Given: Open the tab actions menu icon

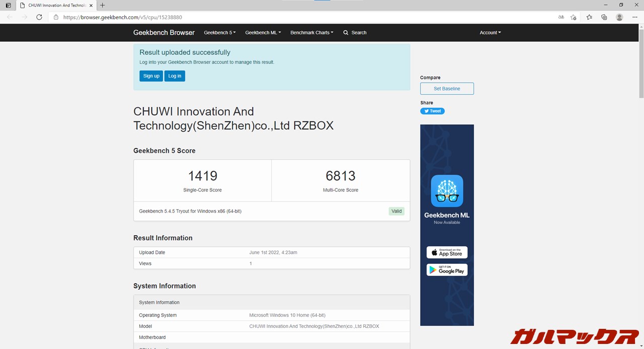Looking at the screenshot, I should 8,5.
